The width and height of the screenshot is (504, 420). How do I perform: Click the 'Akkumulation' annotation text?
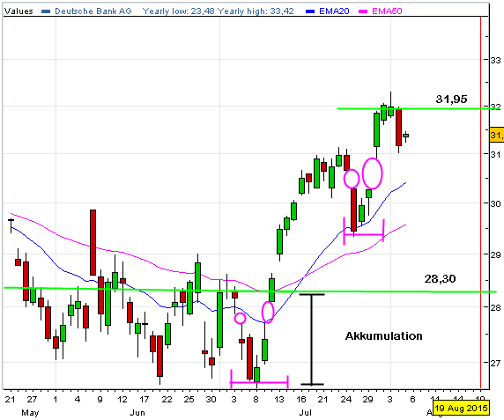coord(384,336)
